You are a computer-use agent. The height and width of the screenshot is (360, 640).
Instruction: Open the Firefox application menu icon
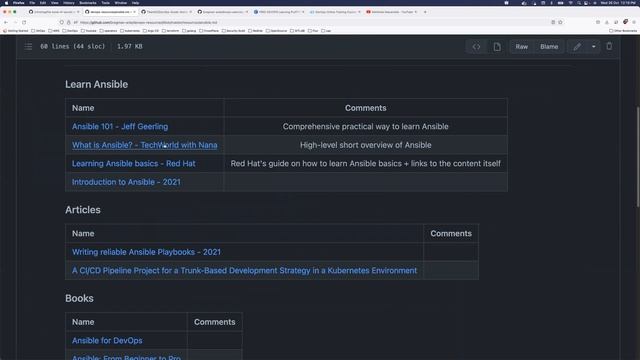[x=634, y=22]
